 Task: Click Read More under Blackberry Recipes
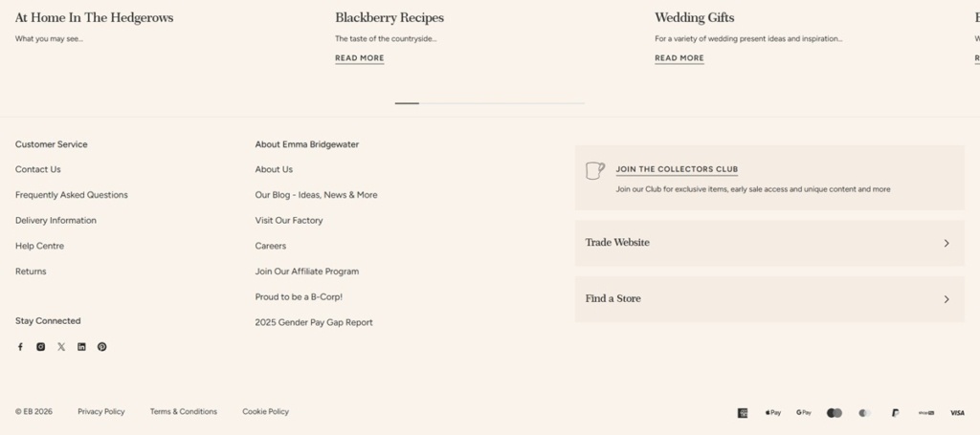coord(360,58)
